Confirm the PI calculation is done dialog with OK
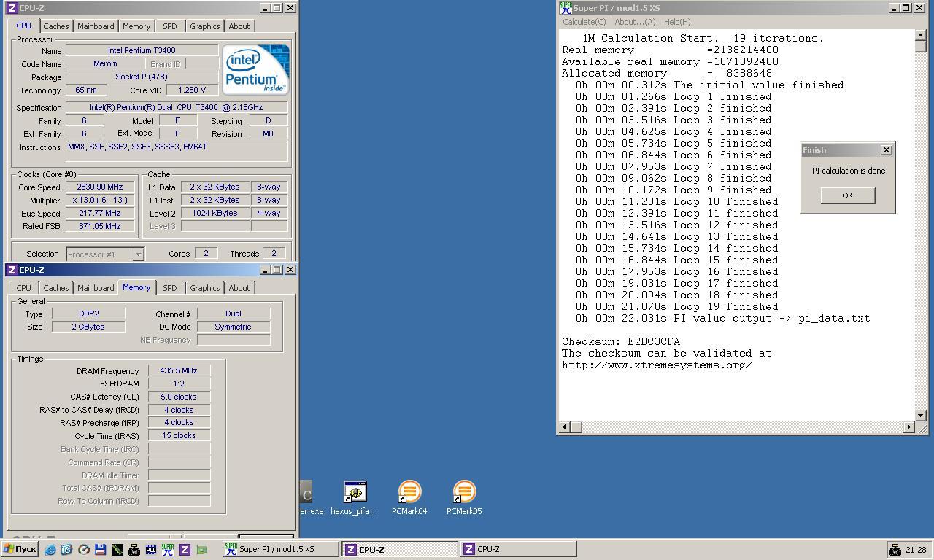 (x=847, y=195)
